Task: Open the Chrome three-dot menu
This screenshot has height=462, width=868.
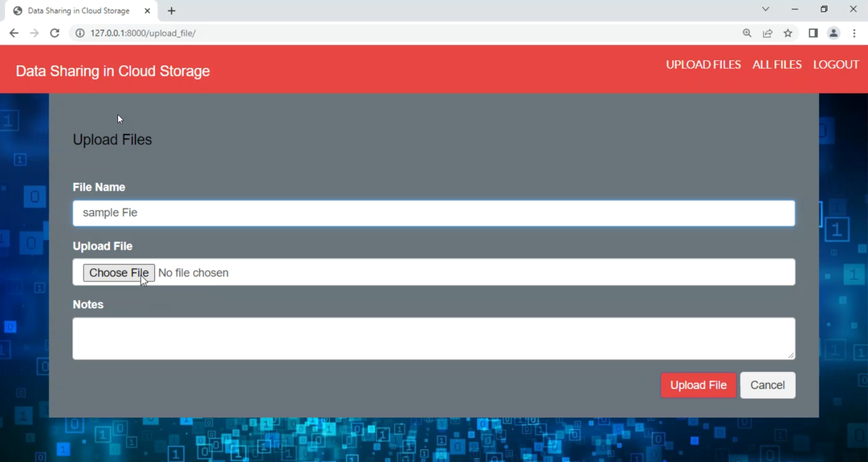Action: click(854, 33)
